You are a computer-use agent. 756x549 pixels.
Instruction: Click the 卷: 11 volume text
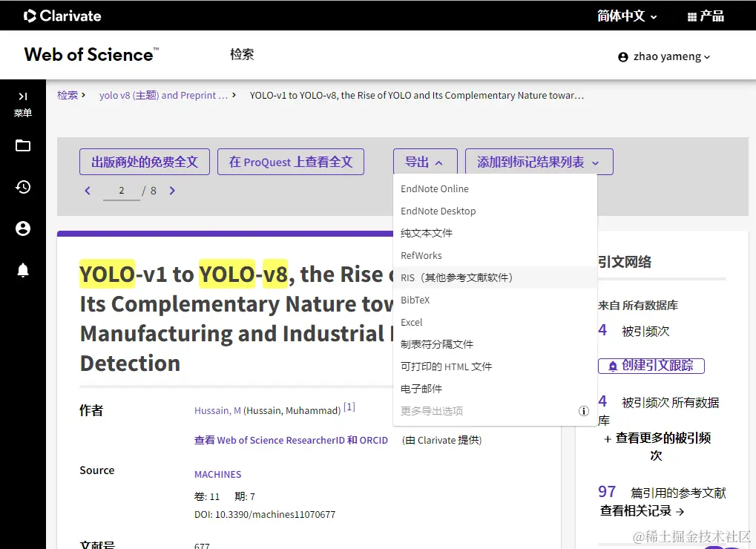207,496
